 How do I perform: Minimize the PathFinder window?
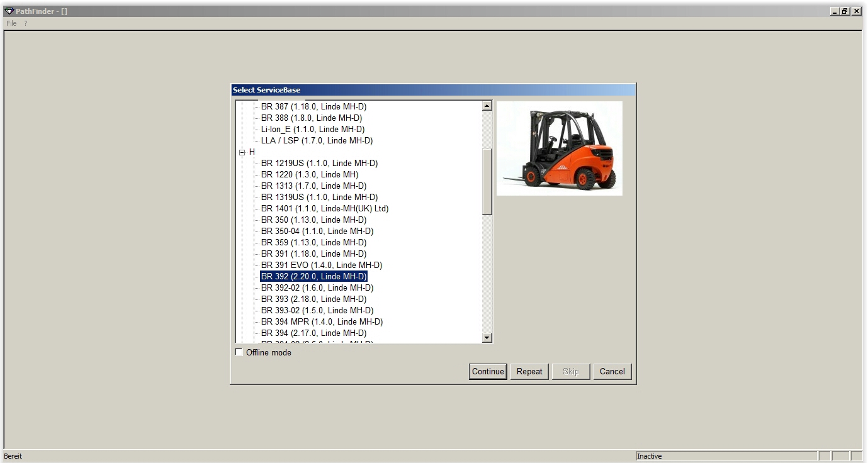tap(835, 11)
